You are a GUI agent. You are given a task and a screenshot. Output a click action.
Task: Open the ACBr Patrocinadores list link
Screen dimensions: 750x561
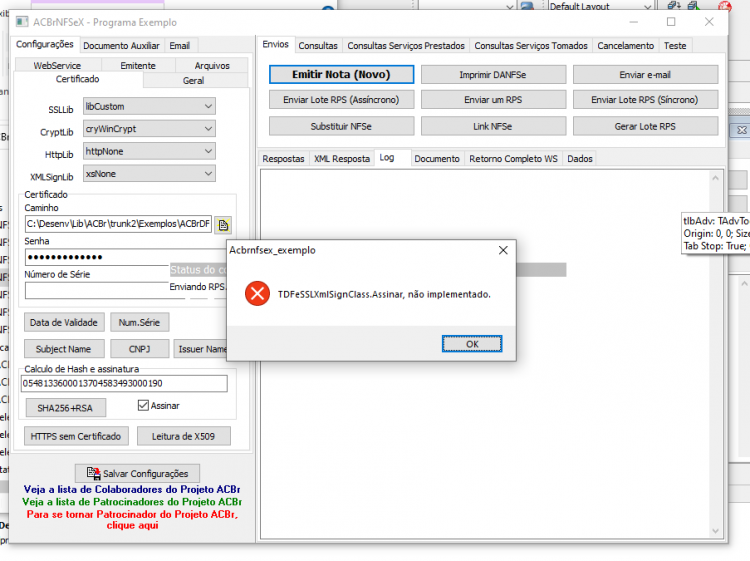132,502
